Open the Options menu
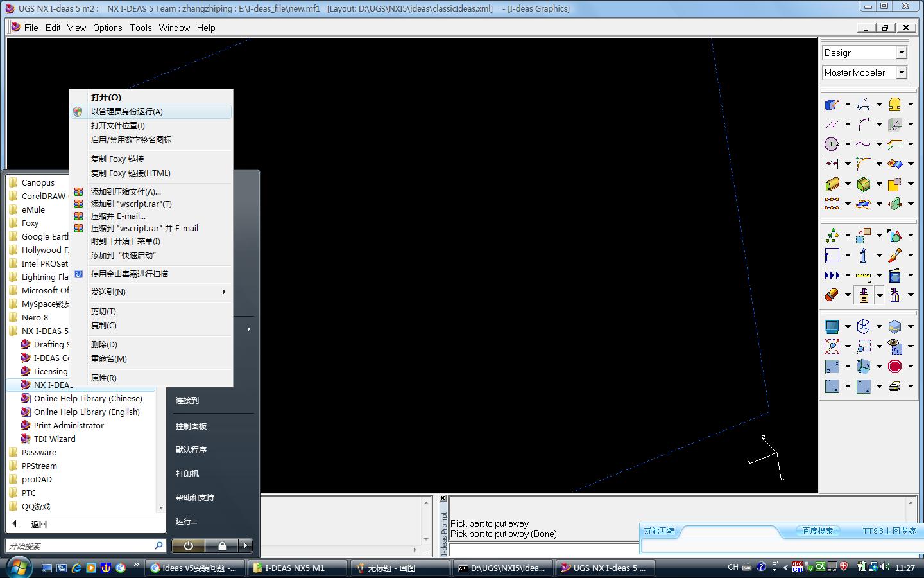The width and height of the screenshot is (924, 578). pyautogui.click(x=107, y=28)
